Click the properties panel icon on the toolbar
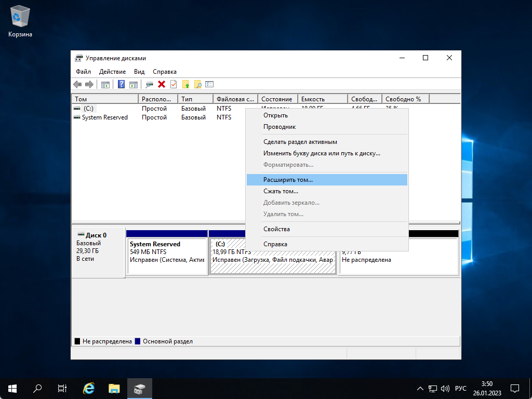This screenshot has height=399, width=532. 209,84
